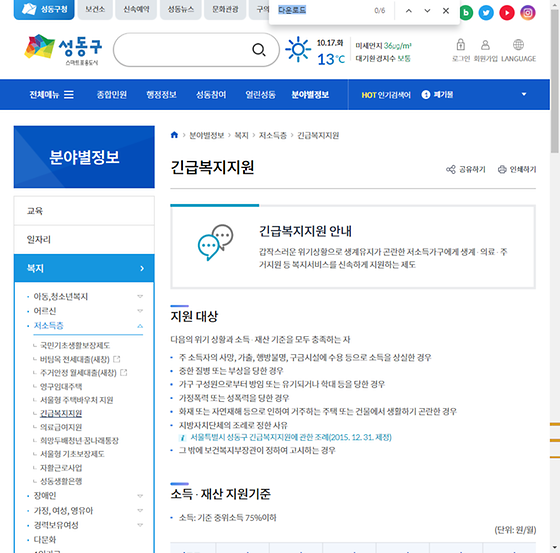Open the 열린성동 menu
The image size is (560, 553).
(260, 95)
